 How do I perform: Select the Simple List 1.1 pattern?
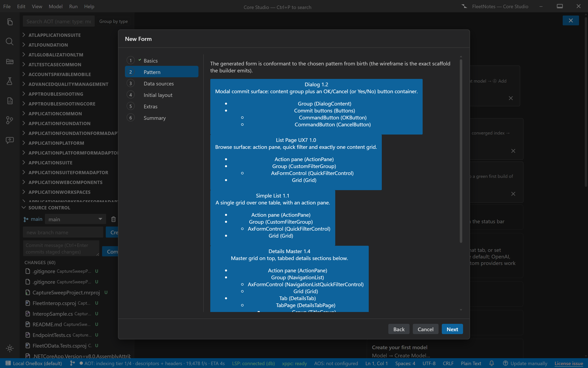click(x=273, y=218)
